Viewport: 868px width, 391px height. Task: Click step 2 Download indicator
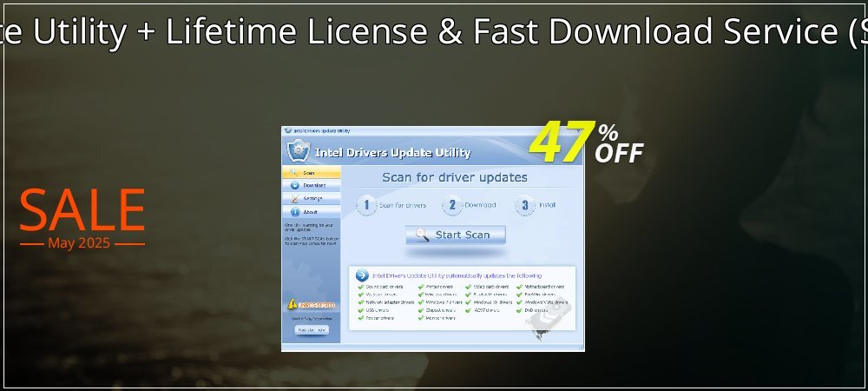point(470,205)
